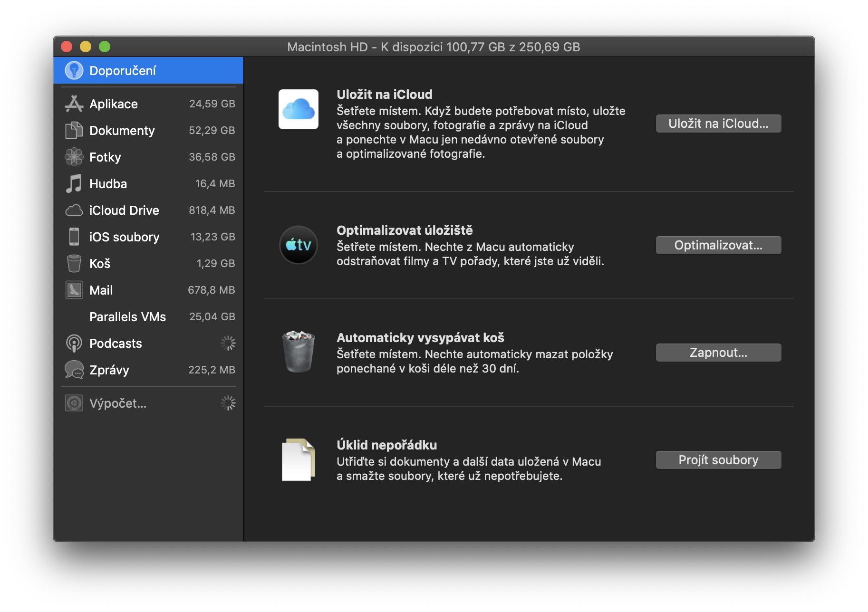The height and width of the screenshot is (612, 868).
Task: Click the Podcasts label in sidebar
Action: pyautogui.click(x=116, y=343)
